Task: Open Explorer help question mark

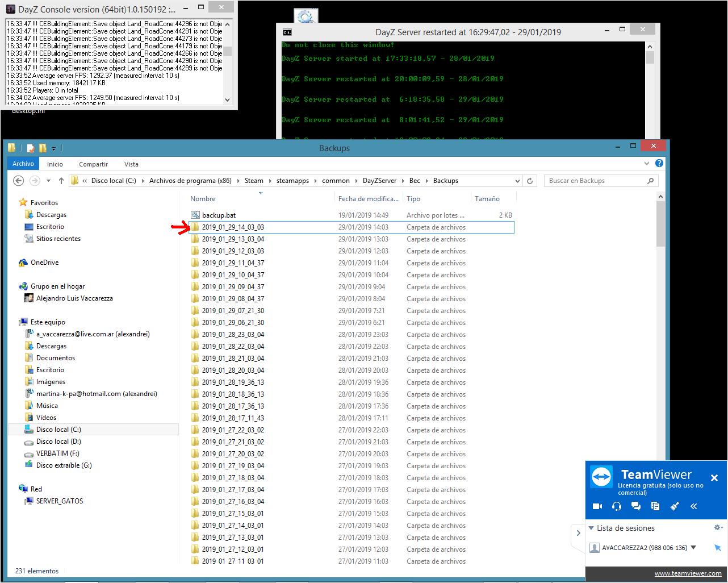Action: [659, 164]
